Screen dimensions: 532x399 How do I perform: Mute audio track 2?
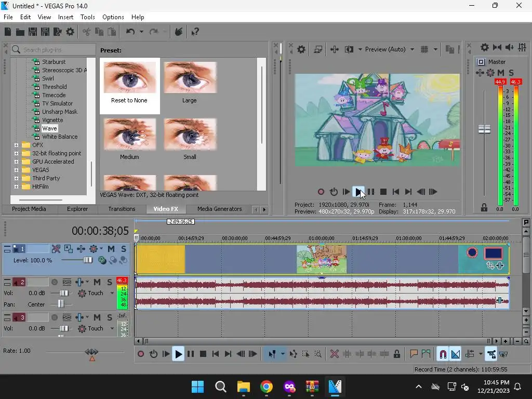pyautogui.click(x=97, y=282)
